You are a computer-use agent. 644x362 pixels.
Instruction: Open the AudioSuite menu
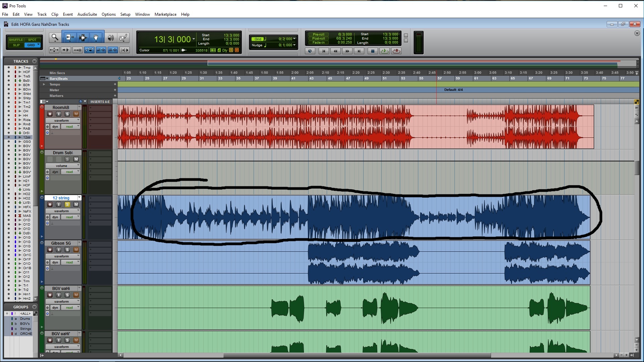point(87,14)
